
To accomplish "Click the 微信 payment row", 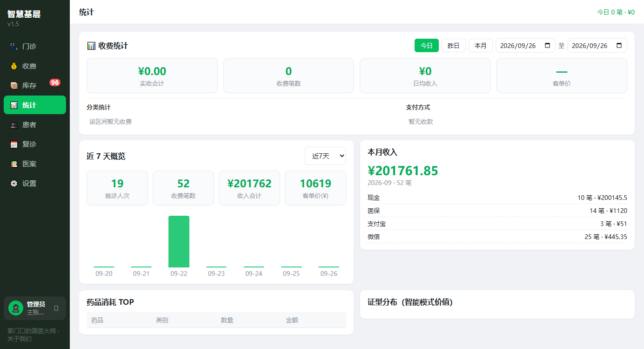I will pos(497,237).
